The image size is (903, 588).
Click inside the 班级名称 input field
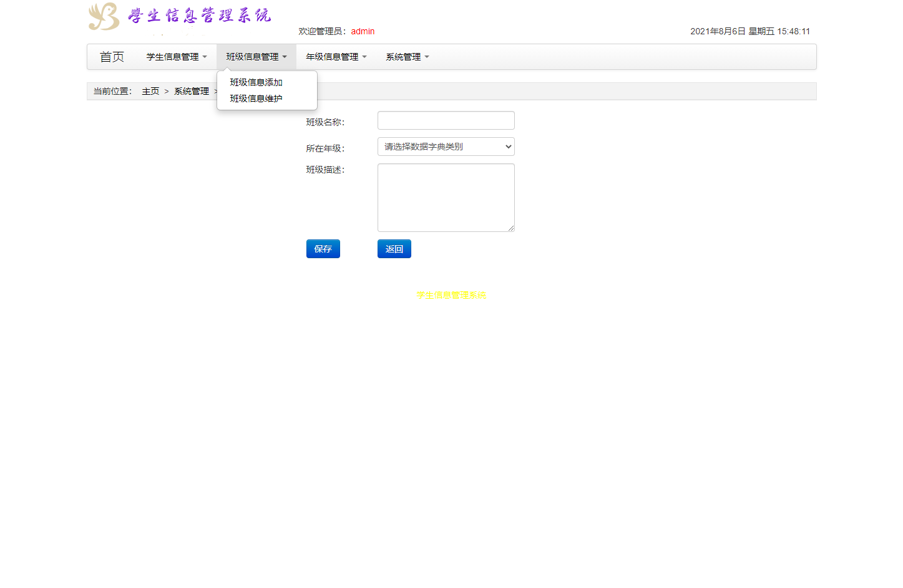click(x=446, y=120)
